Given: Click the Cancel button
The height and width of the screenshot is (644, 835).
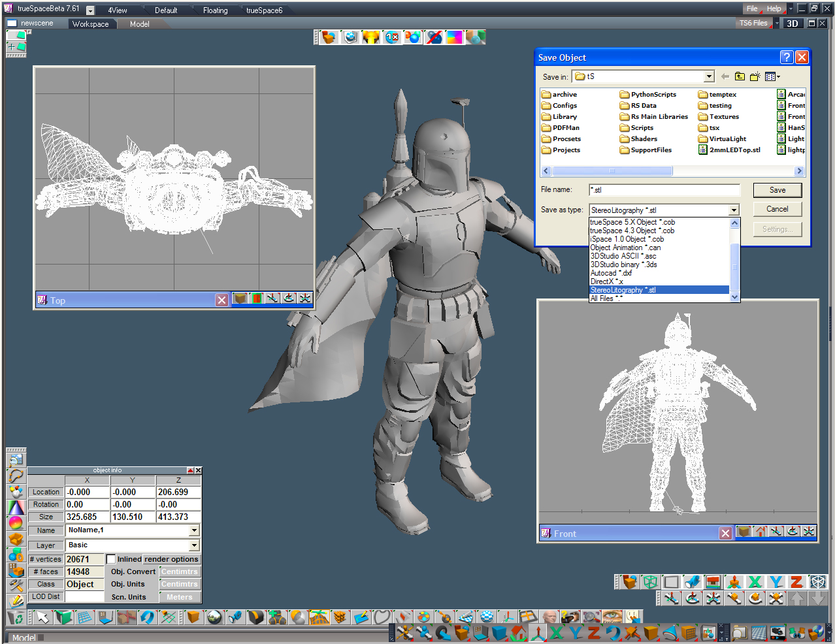Looking at the screenshot, I should pyautogui.click(x=778, y=209).
